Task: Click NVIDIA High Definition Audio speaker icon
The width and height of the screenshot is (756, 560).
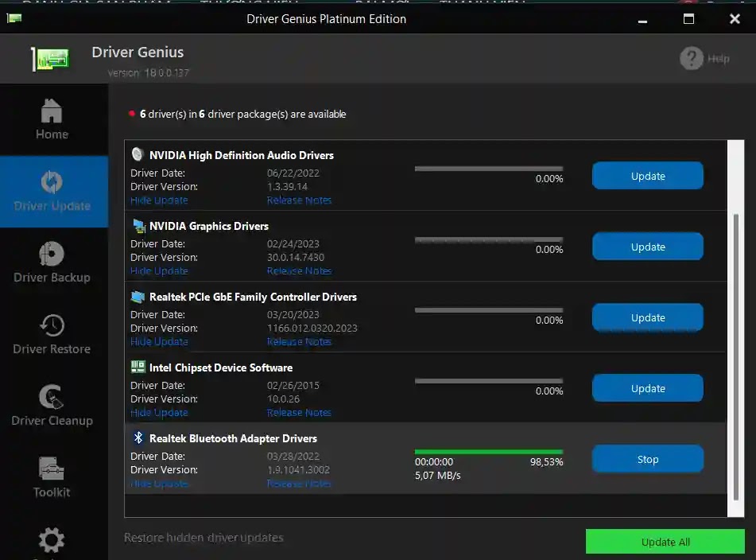Action: click(x=138, y=154)
